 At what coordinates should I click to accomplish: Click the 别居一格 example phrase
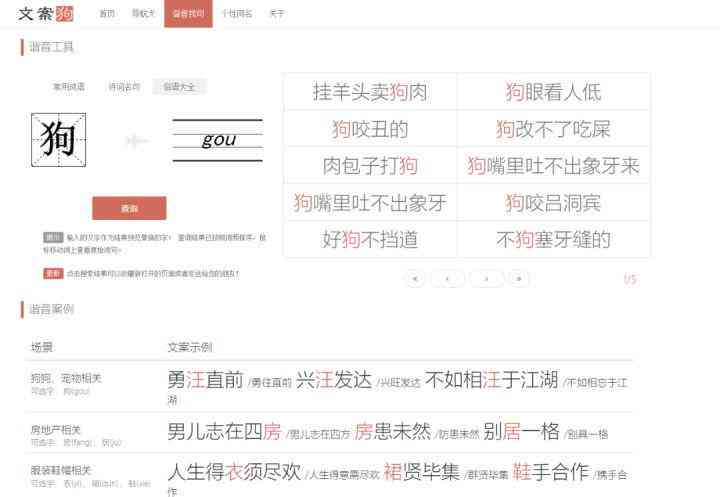pos(522,431)
